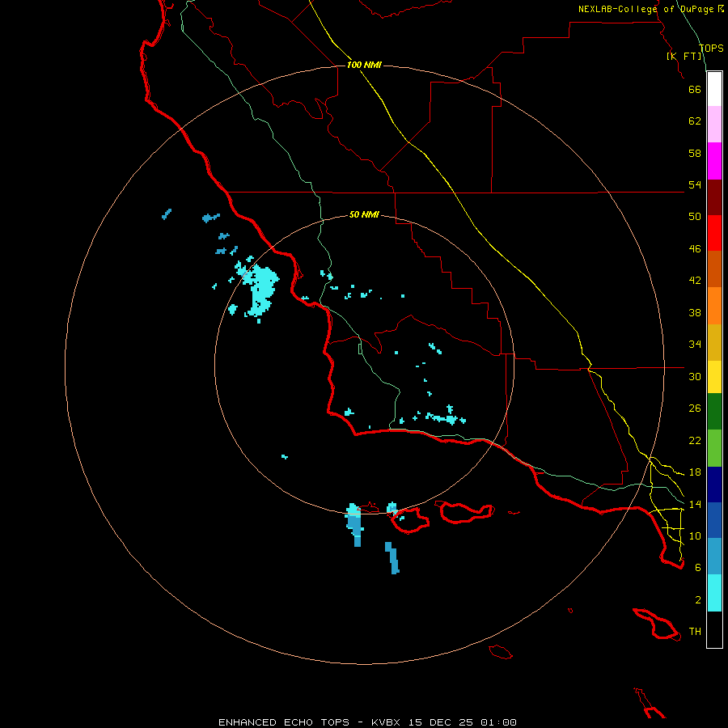Click the gold 34 kft legend swatch
The width and height of the screenshot is (728, 728).
pos(714,342)
